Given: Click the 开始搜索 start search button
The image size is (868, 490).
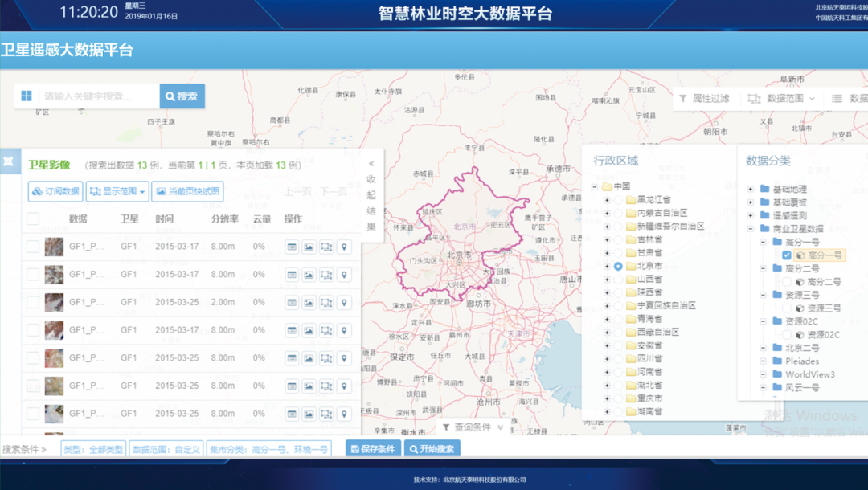Looking at the screenshot, I should [432, 449].
